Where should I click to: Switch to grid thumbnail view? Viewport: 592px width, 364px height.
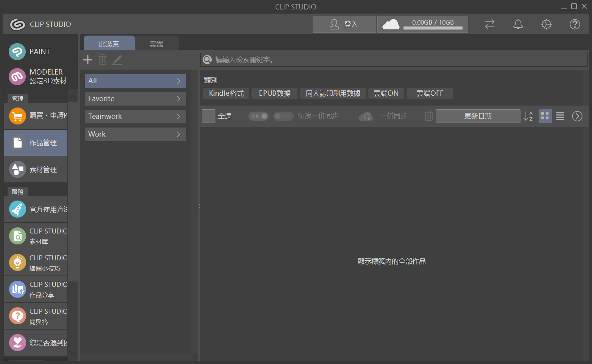545,116
